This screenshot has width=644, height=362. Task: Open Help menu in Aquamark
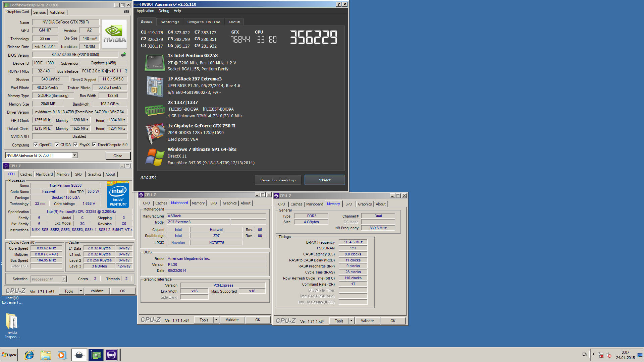(177, 11)
